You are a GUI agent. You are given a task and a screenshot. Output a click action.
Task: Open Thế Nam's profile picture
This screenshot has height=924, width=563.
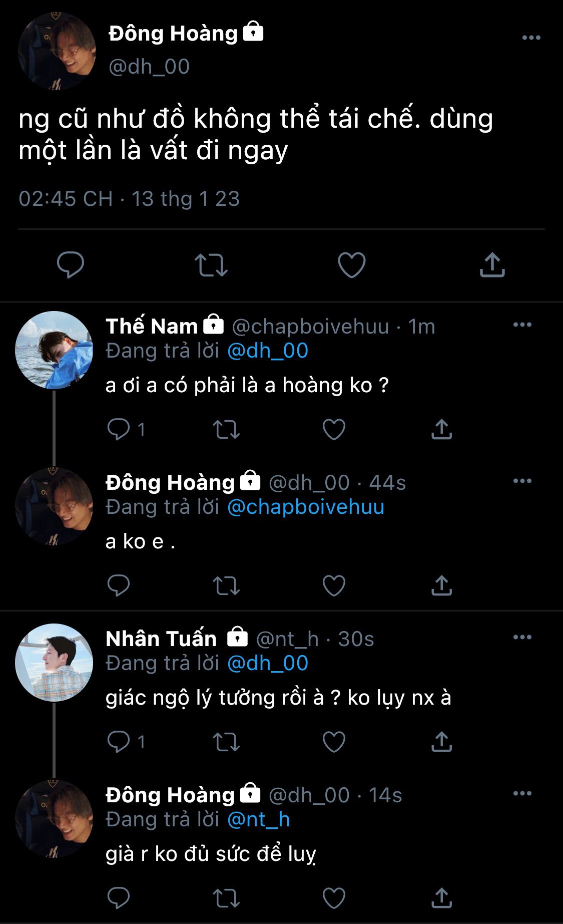click(x=54, y=350)
